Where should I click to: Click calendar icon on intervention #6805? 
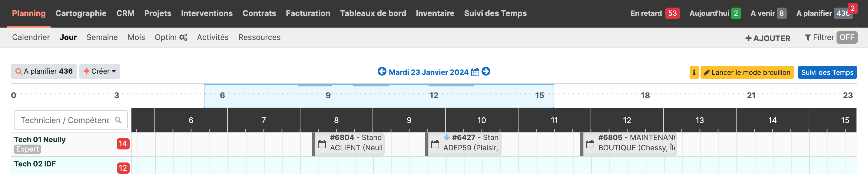(590, 144)
